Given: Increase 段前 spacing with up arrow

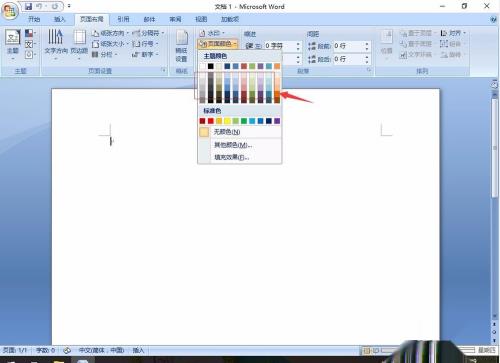Looking at the screenshot, I should coord(367,43).
